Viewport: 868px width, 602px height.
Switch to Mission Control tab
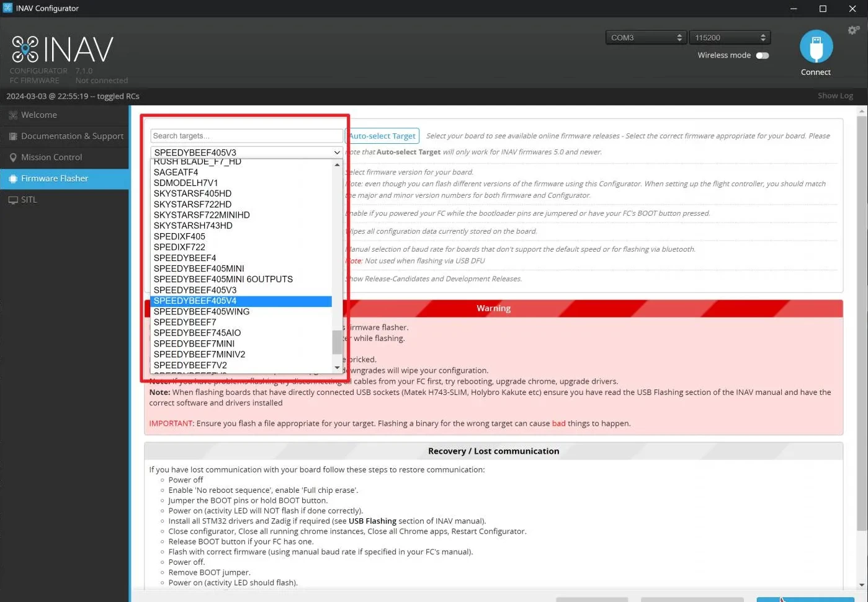65,157
